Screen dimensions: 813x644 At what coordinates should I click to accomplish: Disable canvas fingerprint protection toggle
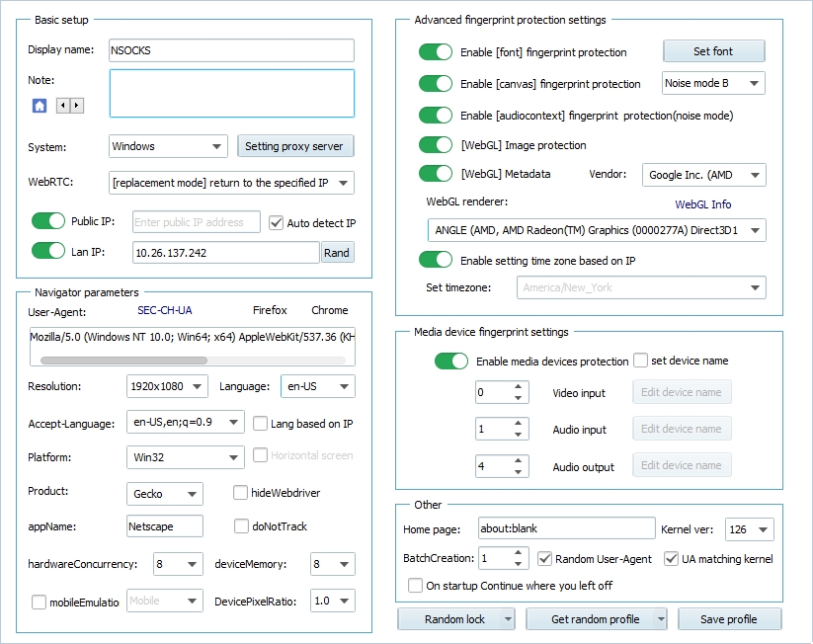tap(436, 84)
